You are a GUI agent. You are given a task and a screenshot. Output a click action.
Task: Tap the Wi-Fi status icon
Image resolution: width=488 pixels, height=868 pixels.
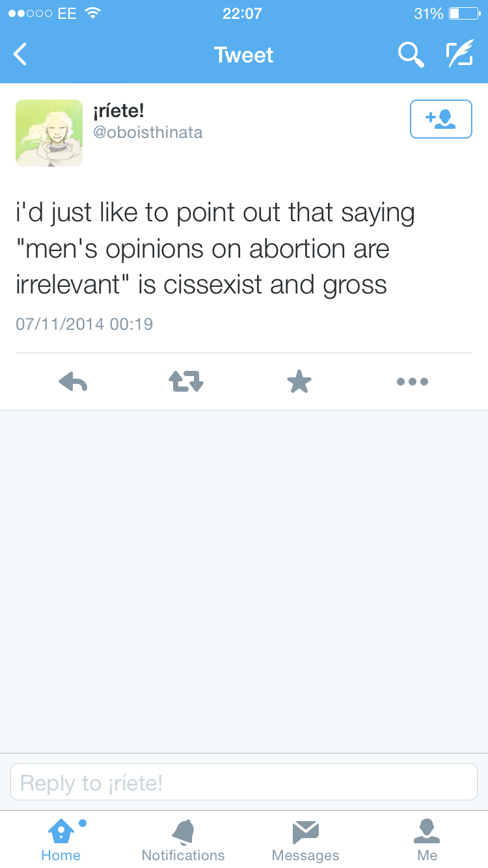click(x=94, y=14)
